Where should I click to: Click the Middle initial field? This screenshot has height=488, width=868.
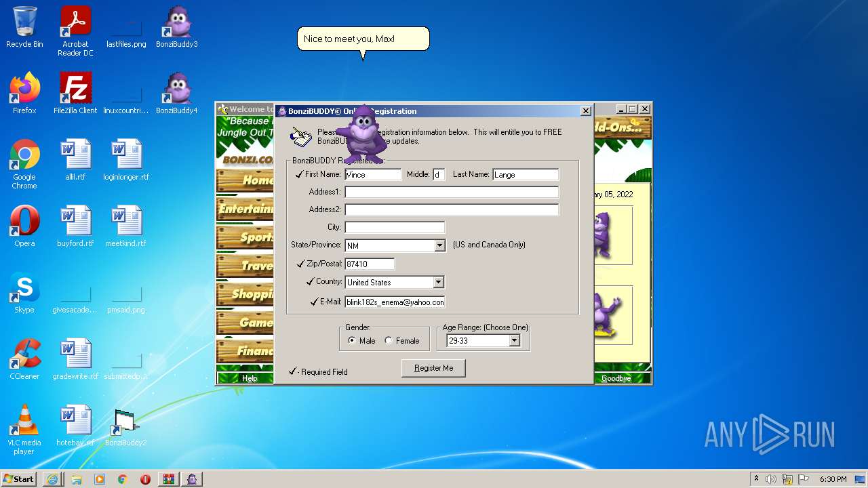(x=439, y=175)
